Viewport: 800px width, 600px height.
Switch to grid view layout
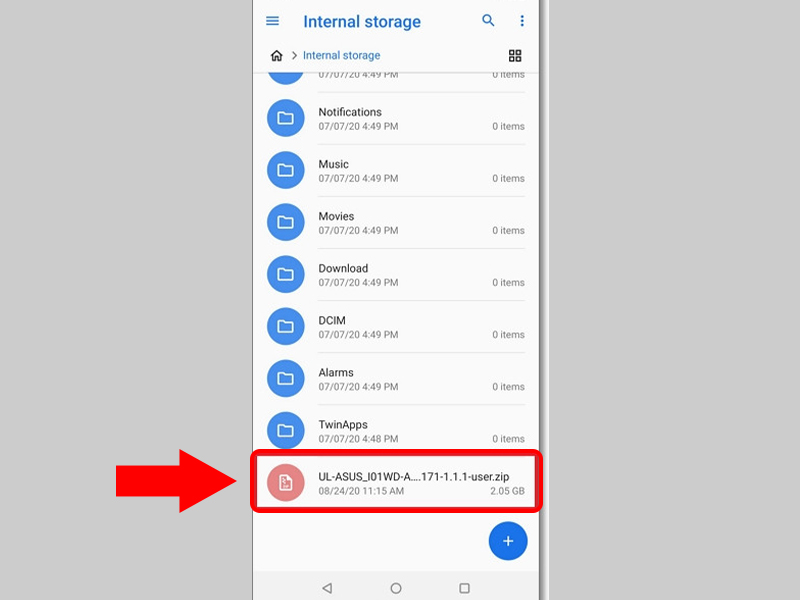(515, 56)
